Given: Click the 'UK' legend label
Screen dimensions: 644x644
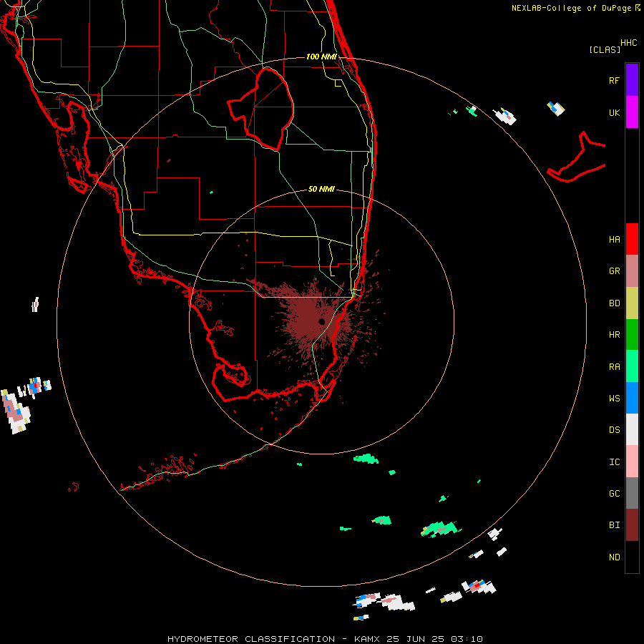Looking at the screenshot, I should pyautogui.click(x=614, y=112).
